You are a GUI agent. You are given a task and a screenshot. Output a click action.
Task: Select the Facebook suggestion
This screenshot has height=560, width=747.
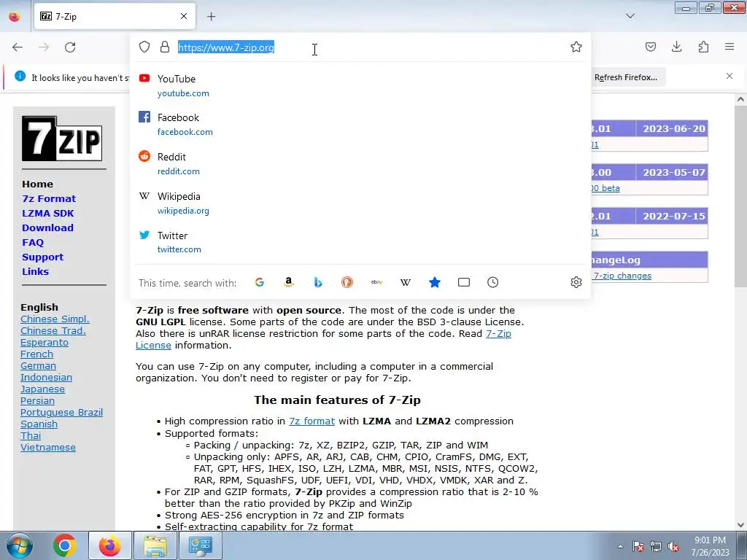pyautogui.click(x=360, y=124)
